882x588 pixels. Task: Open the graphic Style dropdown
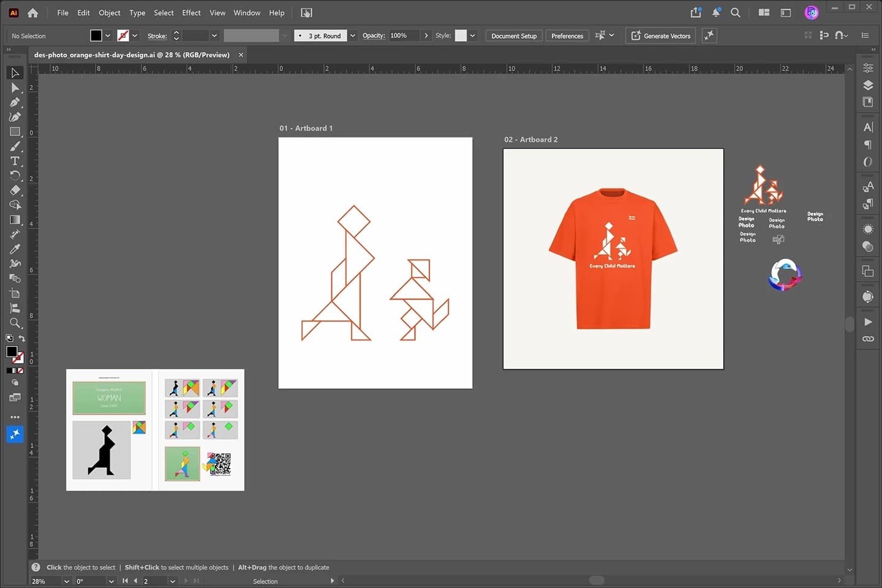(472, 36)
